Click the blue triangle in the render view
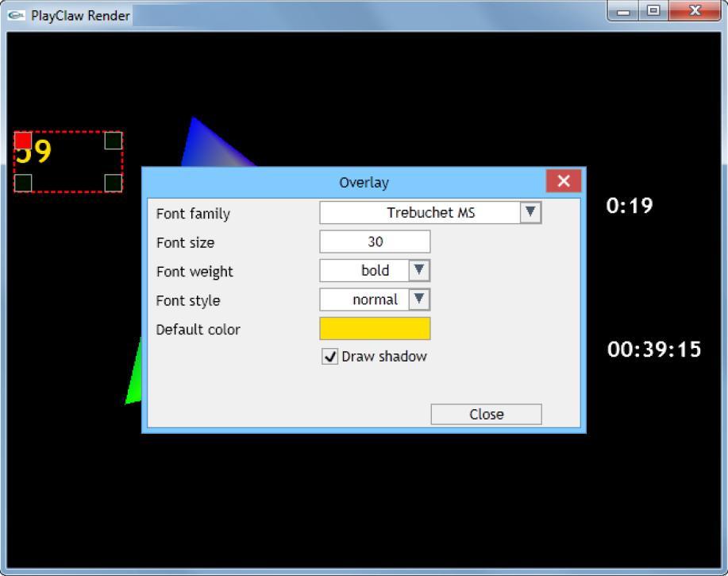Image resolution: width=728 pixels, height=576 pixels. coord(202,147)
